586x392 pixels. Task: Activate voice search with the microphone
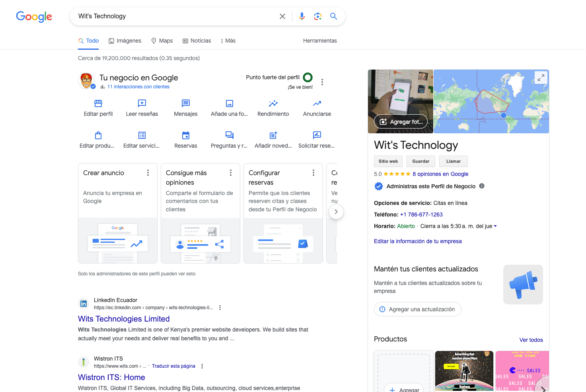coord(302,16)
